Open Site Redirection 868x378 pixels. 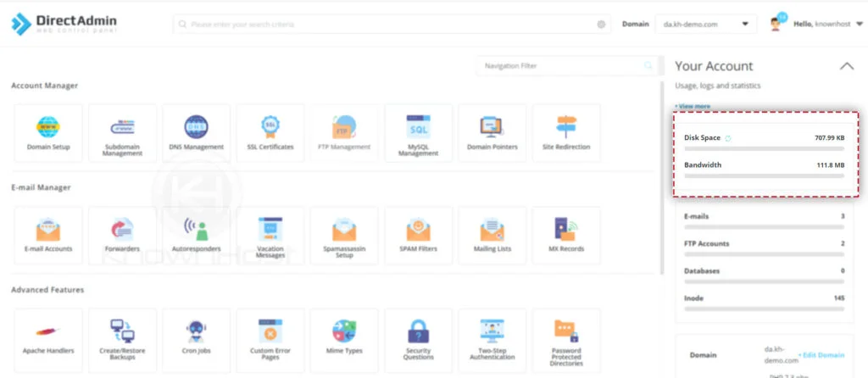(566, 133)
